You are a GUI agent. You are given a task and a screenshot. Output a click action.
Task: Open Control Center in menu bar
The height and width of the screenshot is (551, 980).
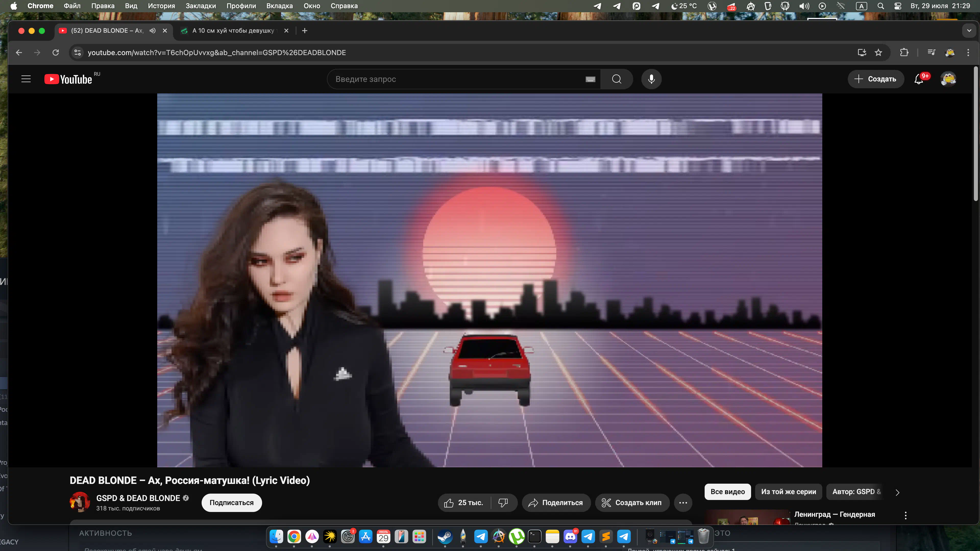pyautogui.click(x=898, y=6)
